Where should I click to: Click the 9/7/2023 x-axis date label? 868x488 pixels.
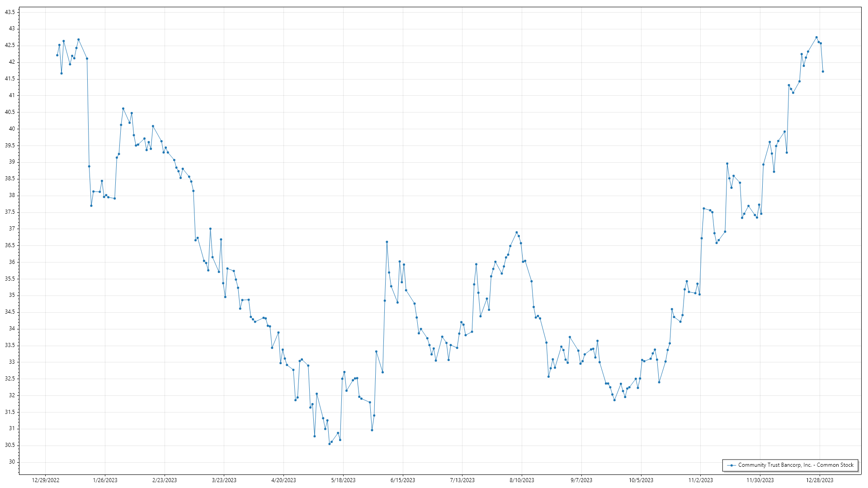pos(581,480)
